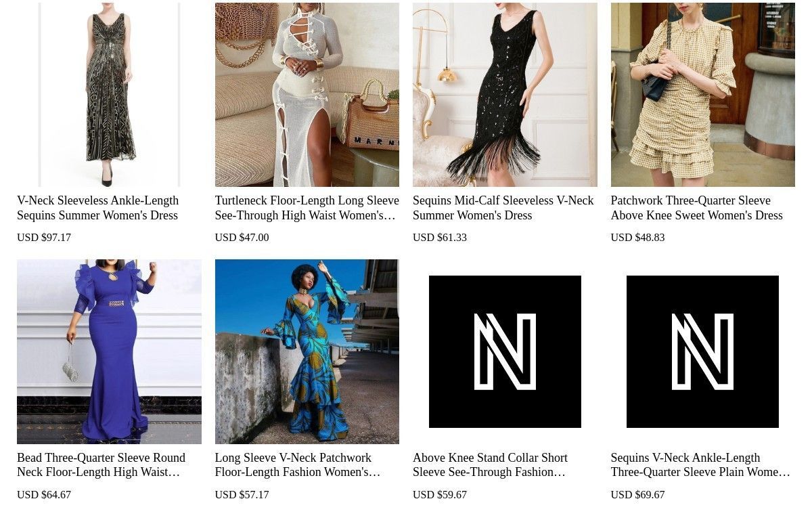The height and width of the screenshot is (520, 812).
Task: Click the N logo placeholder for the stand collar dress
Action: tap(505, 351)
